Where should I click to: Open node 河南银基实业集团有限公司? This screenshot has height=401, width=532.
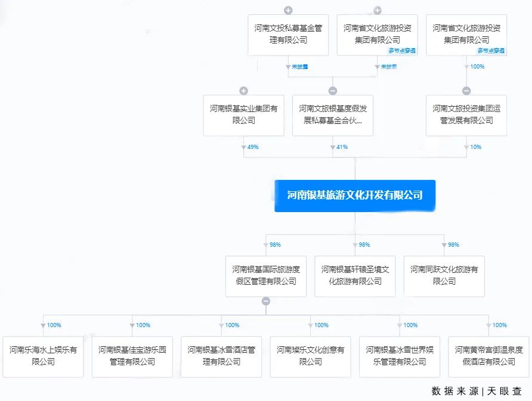coord(243,115)
